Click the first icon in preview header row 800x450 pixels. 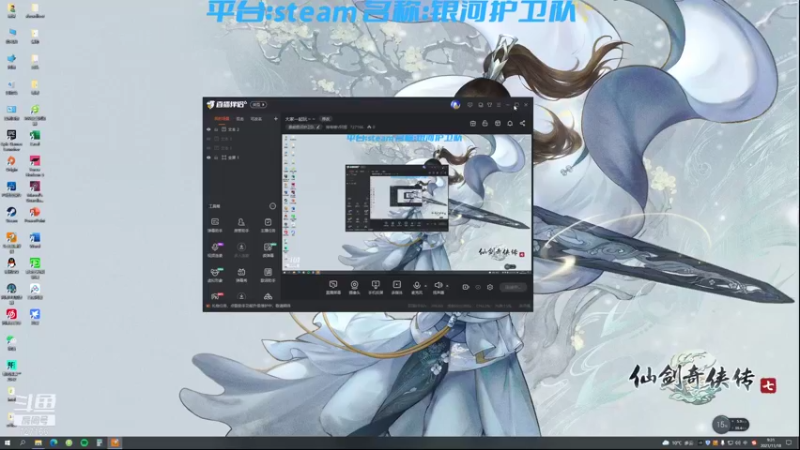tap(472, 123)
